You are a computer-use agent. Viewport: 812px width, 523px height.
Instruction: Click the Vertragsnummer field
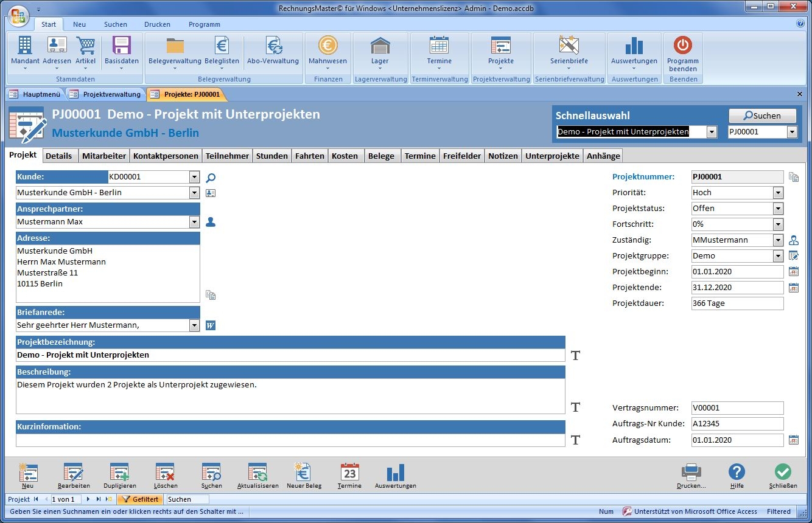coord(738,408)
